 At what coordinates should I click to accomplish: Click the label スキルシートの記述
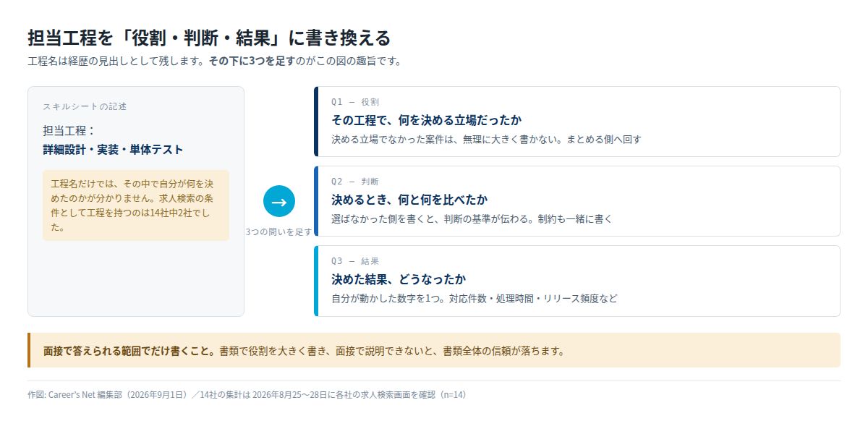click(85, 106)
